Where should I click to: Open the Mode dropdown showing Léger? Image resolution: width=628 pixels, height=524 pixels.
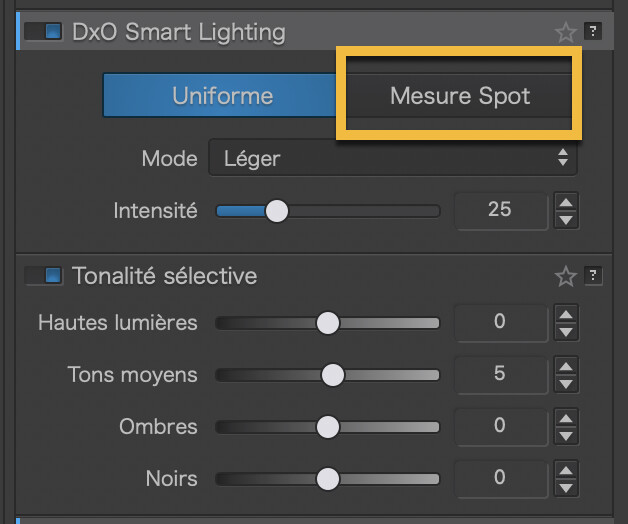(392, 158)
